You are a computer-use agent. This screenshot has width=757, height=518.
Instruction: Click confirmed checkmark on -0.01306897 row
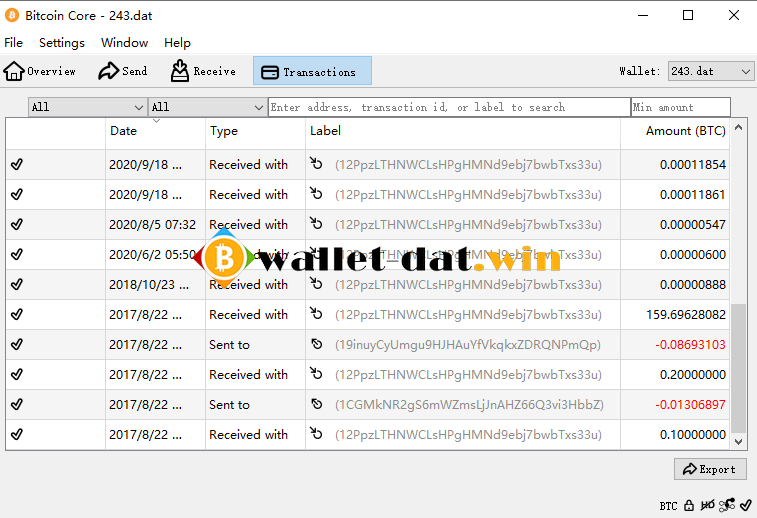(17, 404)
